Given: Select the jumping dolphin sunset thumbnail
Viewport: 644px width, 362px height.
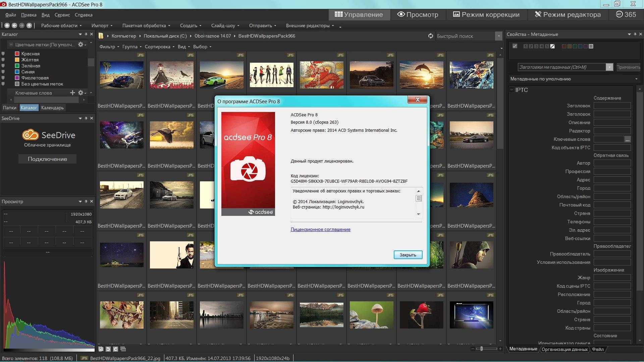Looking at the screenshot, I should (421, 75).
